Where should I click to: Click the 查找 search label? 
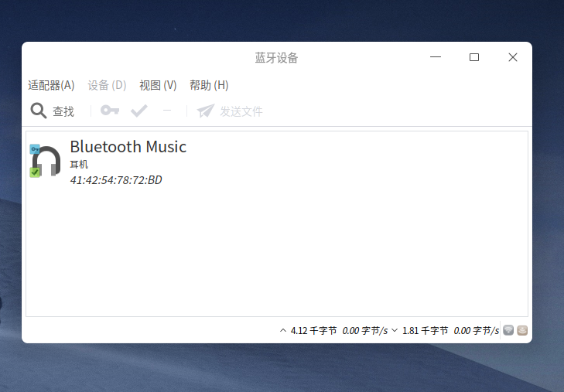pyautogui.click(x=63, y=111)
